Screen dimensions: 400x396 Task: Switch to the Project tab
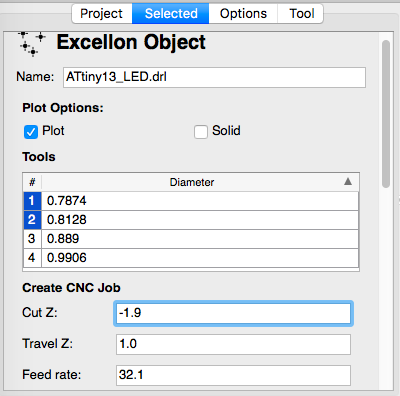102,14
